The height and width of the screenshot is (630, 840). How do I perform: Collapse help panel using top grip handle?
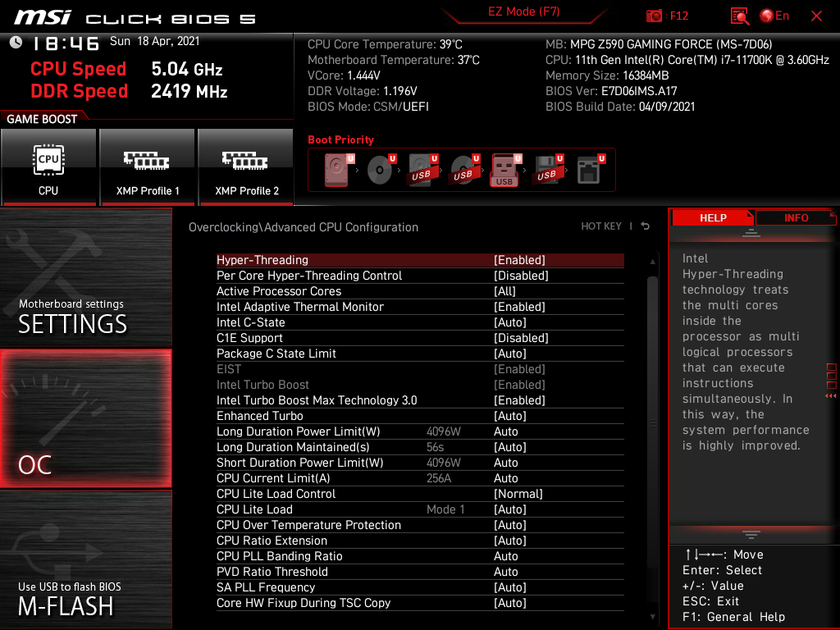click(751, 233)
